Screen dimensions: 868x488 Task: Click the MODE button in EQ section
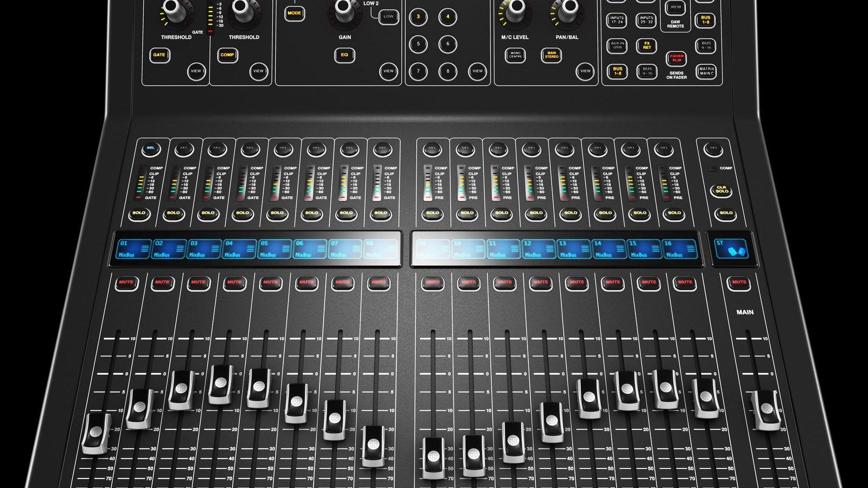[294, 13]
